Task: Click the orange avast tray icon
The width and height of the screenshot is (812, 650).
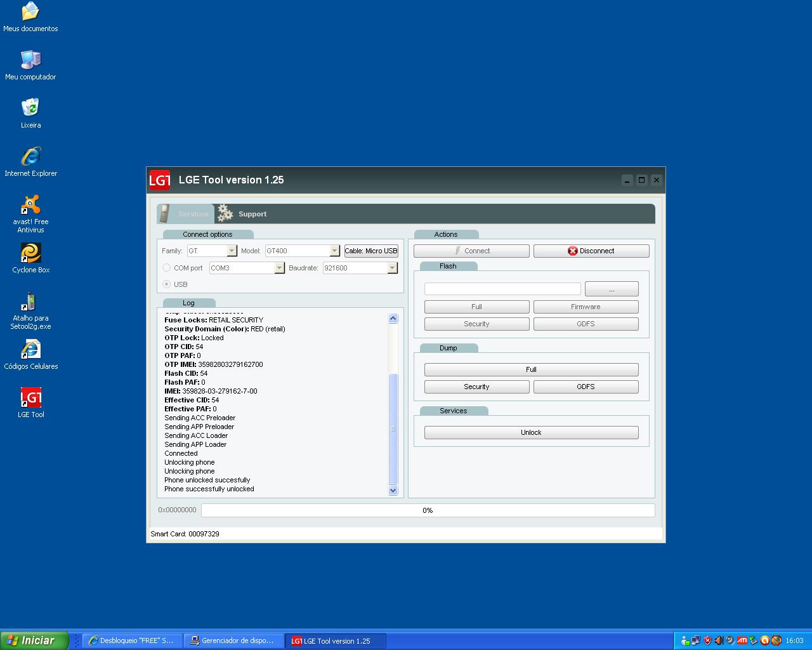Action: 764,640
